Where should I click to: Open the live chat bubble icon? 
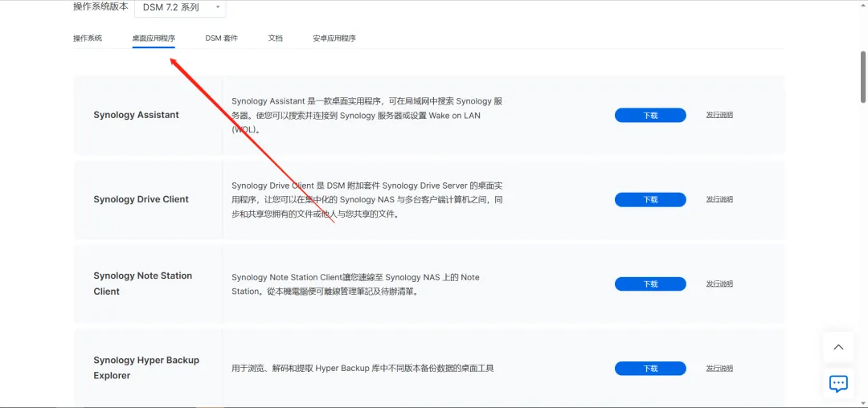click(x=838, y=383)
